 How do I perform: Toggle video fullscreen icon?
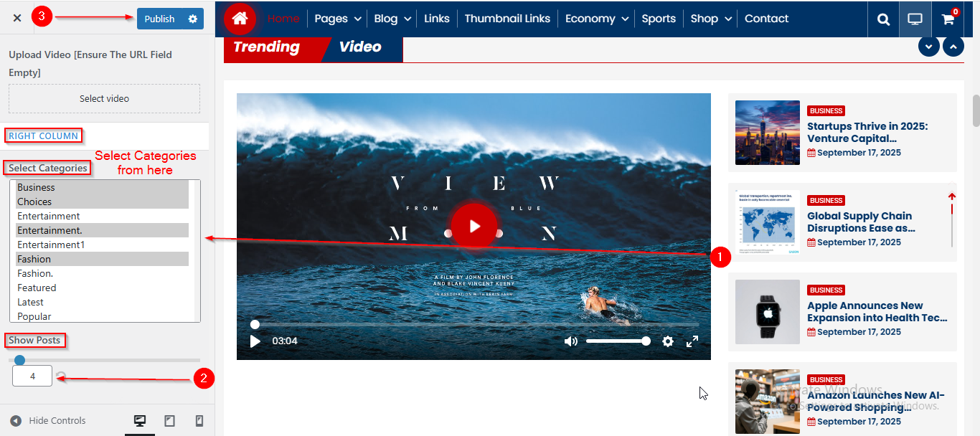(692, 341)
